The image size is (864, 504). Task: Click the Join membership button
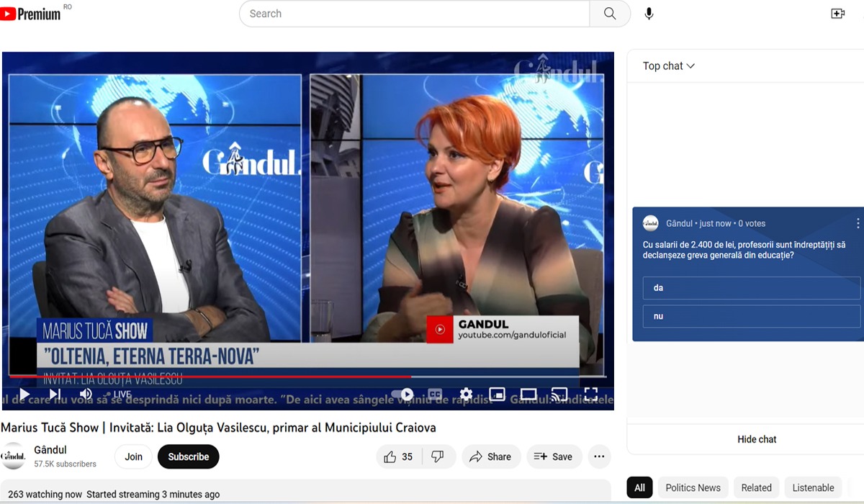pos(134,456)
